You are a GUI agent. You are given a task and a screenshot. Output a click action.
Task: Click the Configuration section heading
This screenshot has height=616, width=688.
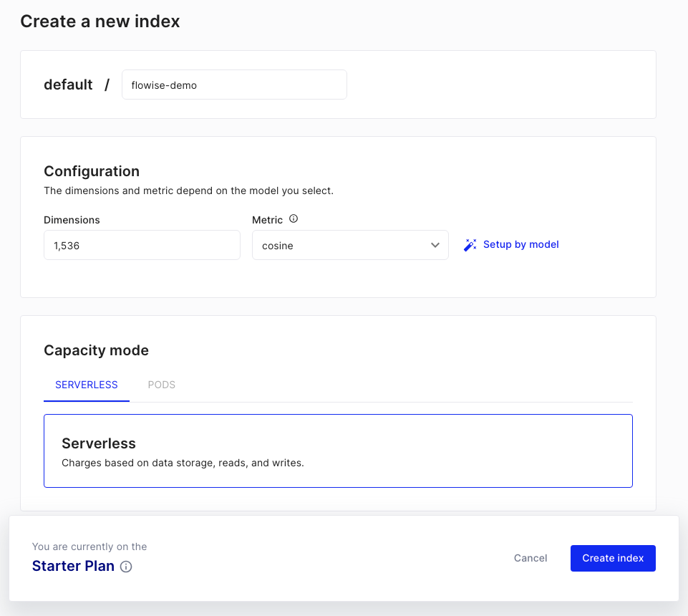[92, 171]
